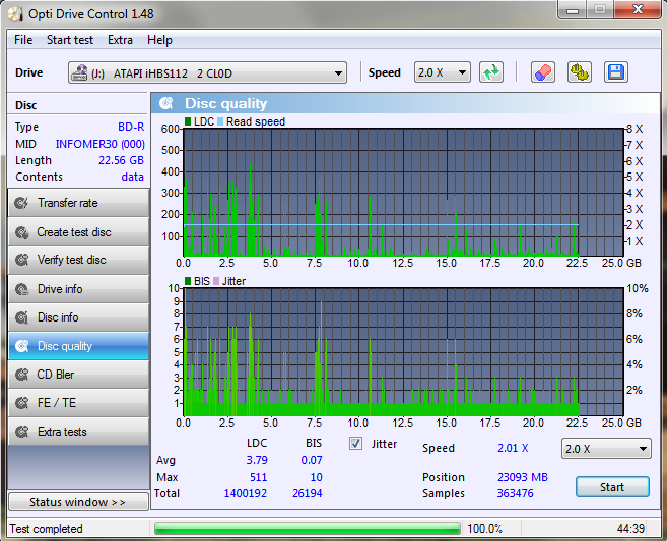
Task: Open the options gear icon in toolbar
Action: pyautogui.click(x=579, y=72)
